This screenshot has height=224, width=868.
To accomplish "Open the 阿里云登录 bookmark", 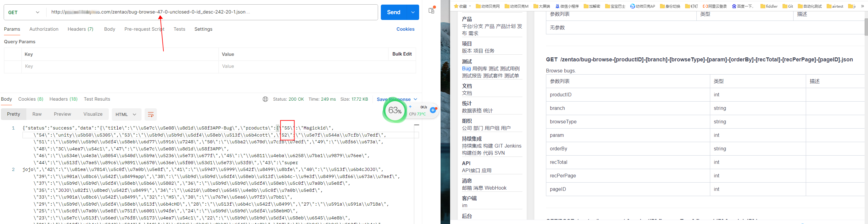I will point(715,6).
